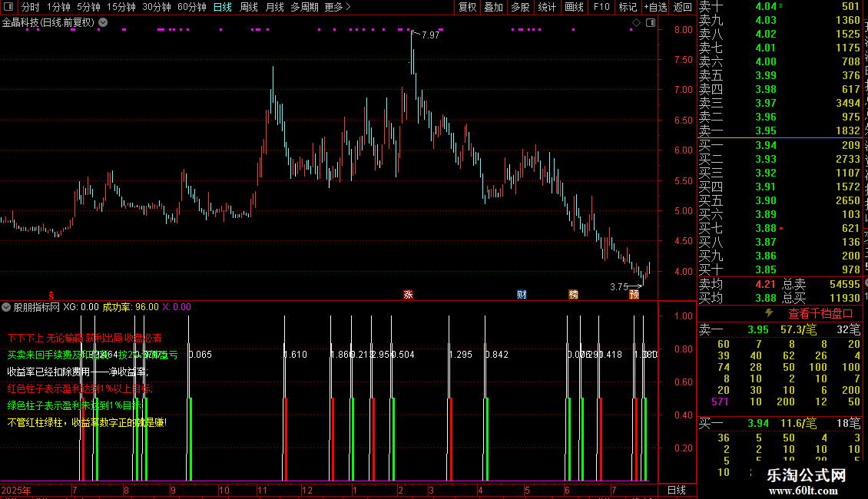Select the 5分钟 period tab
Viewport: 868px width, 499px height.
(88, 7)
